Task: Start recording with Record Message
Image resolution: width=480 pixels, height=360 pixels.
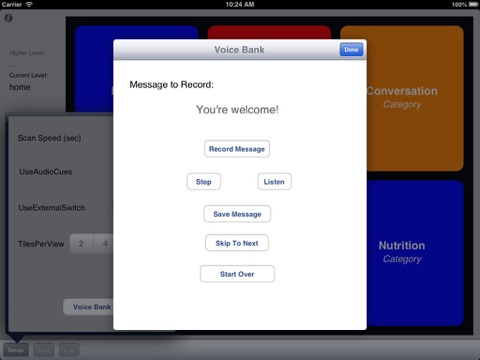Action: click(x=237, y=149)
